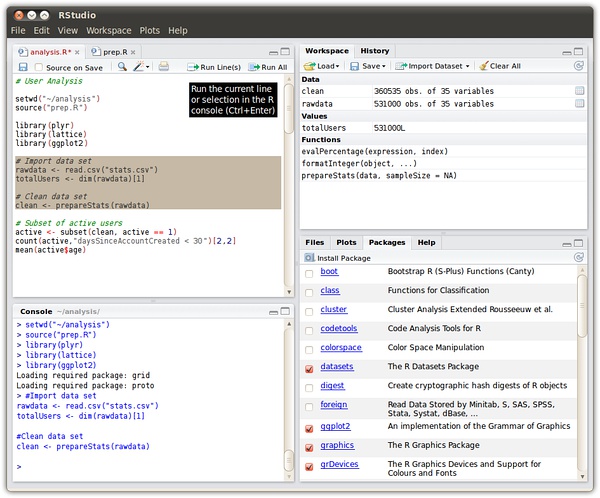Open the clean dataset grid viewer icon
The height and width of the screenshot is (498, 600).
579,90
